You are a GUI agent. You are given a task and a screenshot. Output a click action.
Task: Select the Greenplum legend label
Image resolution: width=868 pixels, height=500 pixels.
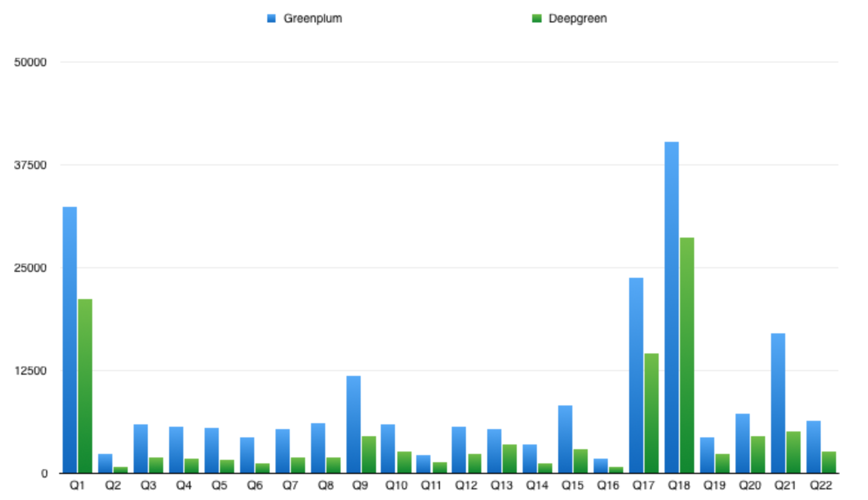[313, 18]
